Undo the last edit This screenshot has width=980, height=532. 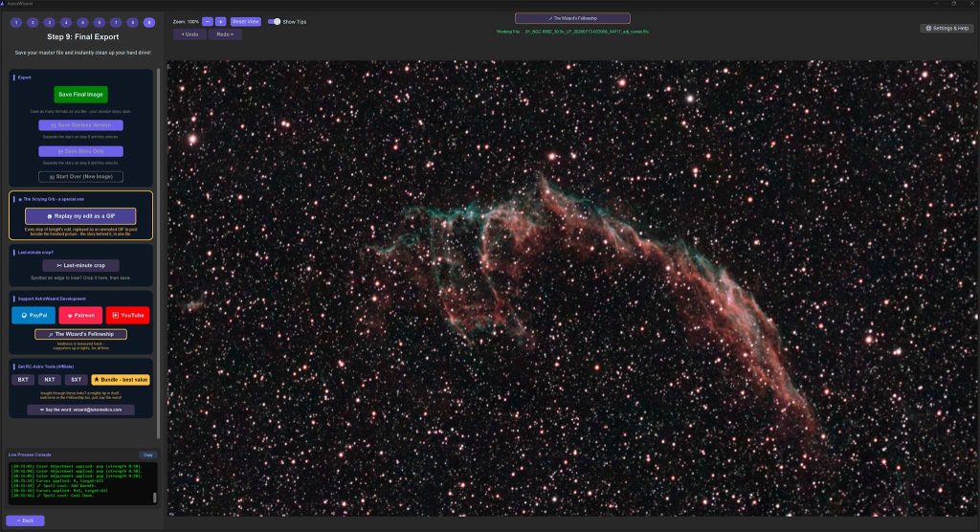tap(190, 34)
